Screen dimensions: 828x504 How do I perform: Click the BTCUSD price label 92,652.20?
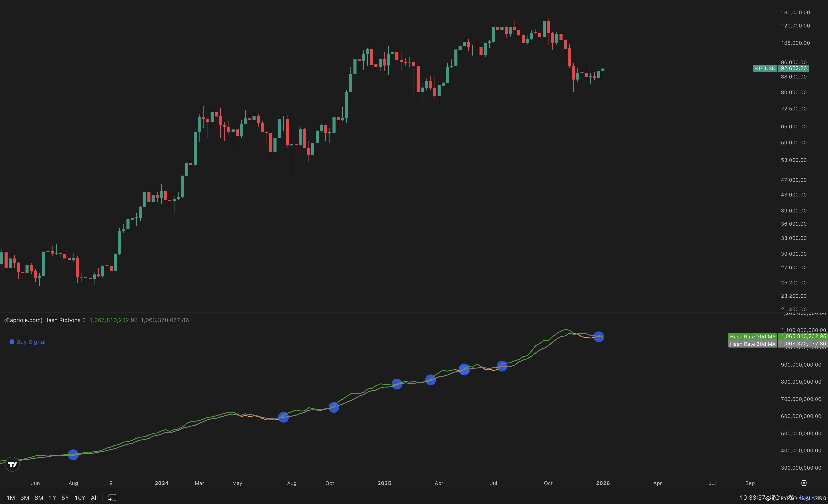coord(793,69)
